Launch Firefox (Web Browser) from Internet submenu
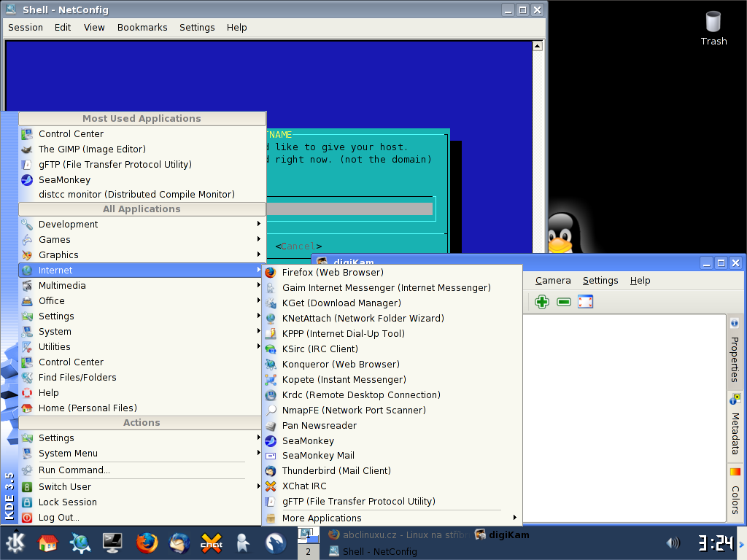This screenshot has width=747, height=560. coord(392,273)
